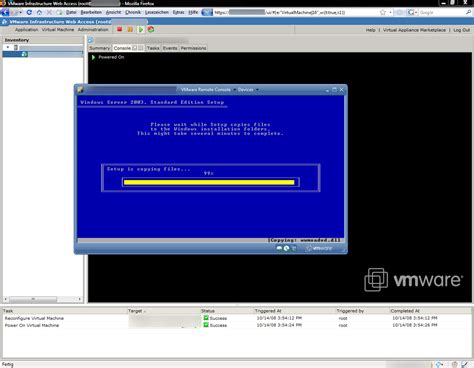This screenshot has height=368, width=474.
Task: Open the Application menu
Action: point(26,30)
